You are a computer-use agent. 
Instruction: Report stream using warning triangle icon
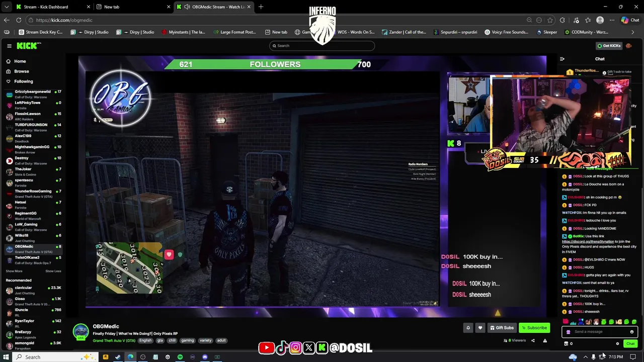(545, 340)
